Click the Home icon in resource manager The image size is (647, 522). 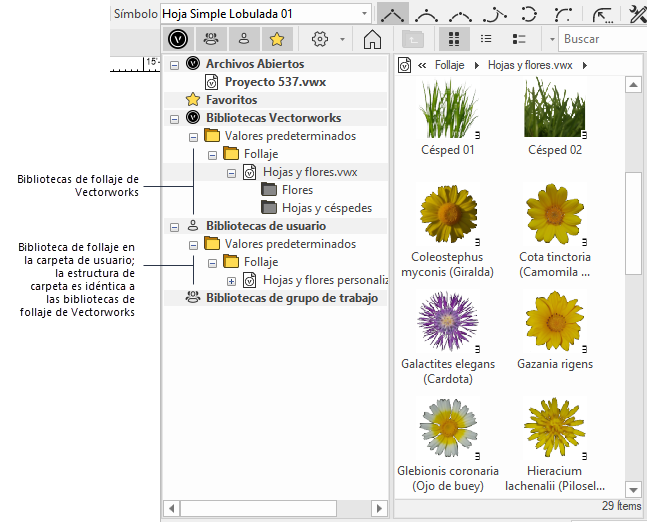(373, 39)
